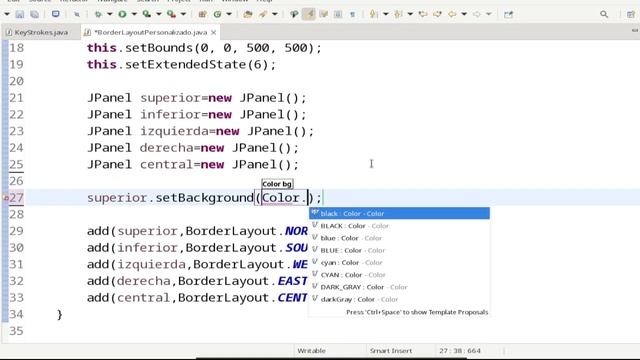Image resolution: width=640 pixels, height=360 pixels.
Task: Click the Coverage run icon
Action: [x=147, y=14]
